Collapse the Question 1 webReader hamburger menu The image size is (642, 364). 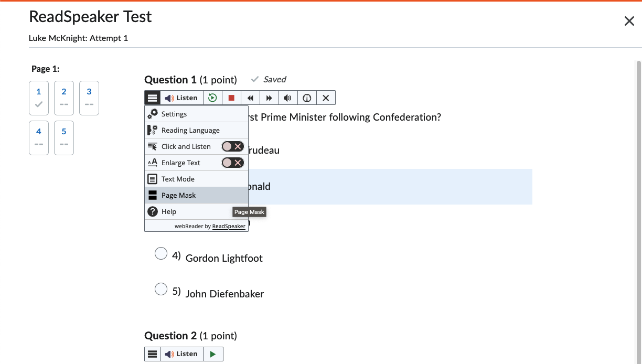[x=152, y=98]
